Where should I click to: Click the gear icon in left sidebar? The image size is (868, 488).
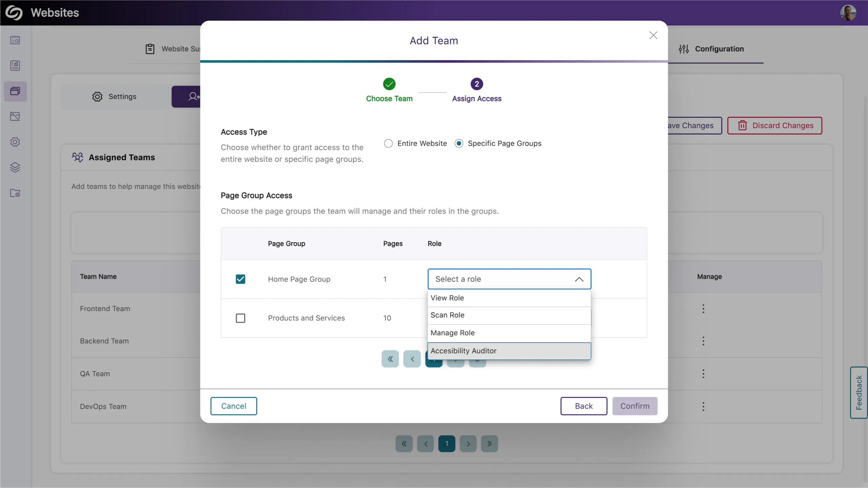click(15, 142)
